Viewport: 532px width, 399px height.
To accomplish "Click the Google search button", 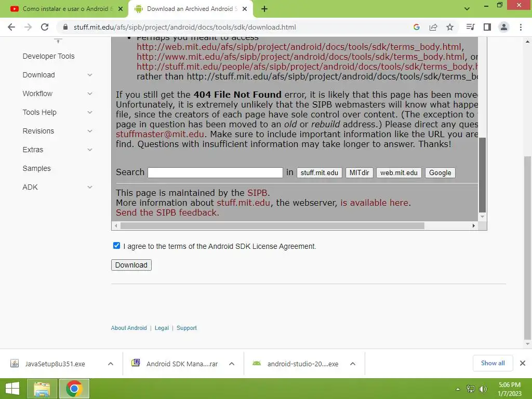I will [440, 172].
